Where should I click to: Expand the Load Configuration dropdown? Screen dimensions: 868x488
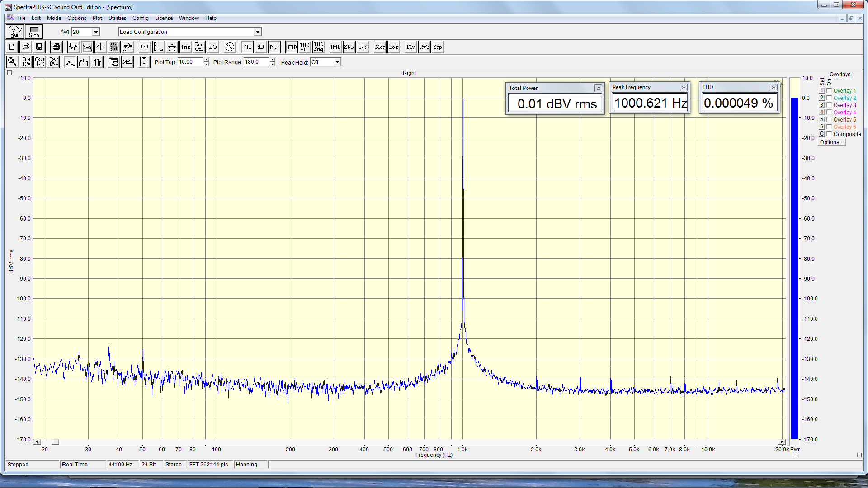[258, 32]
